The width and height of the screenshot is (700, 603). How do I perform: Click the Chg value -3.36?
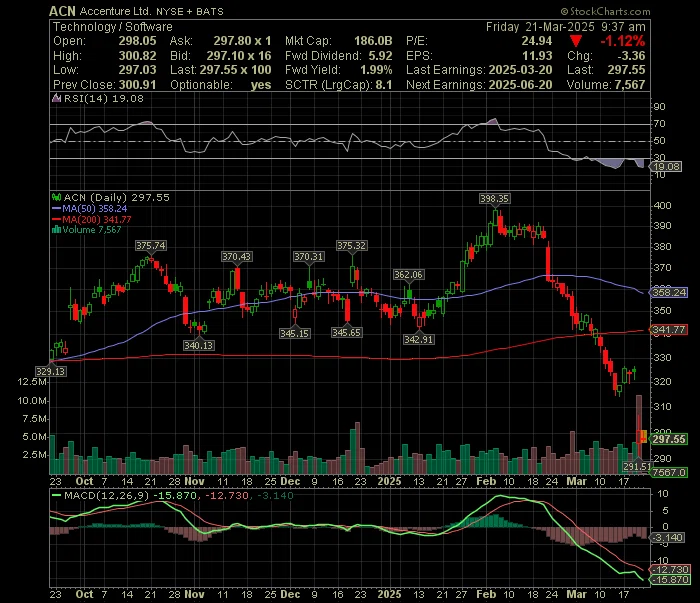click(632, 56)
